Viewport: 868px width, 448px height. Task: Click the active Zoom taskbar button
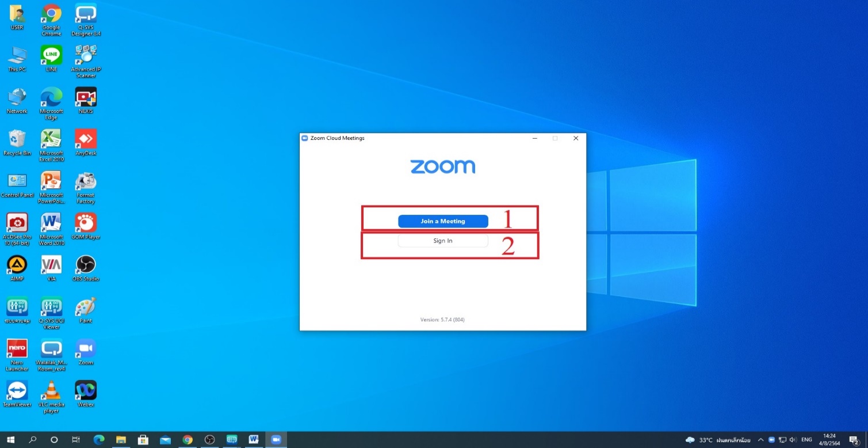[276, 440]
